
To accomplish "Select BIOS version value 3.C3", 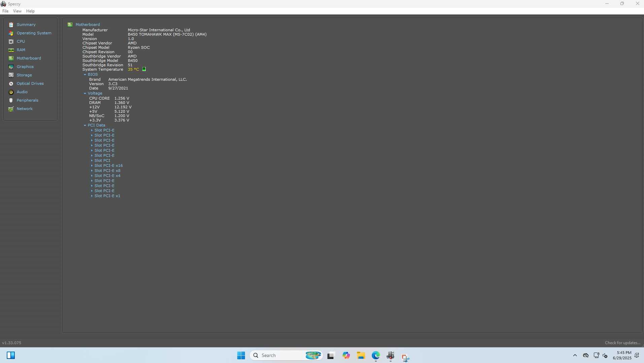I will click(x=113, y=84).
